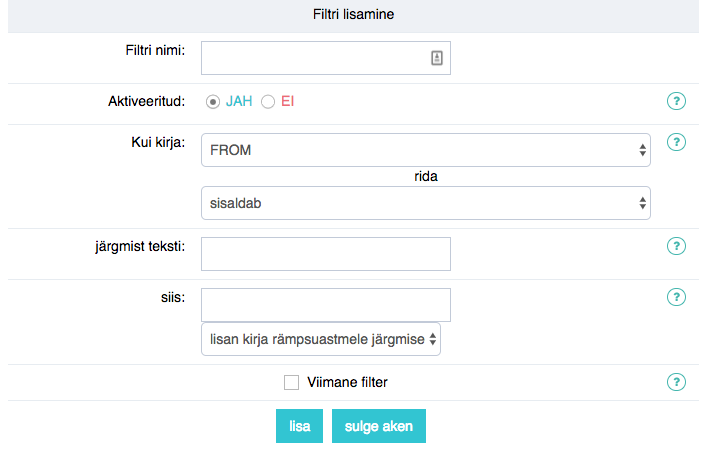The height and width of the screenshot is (451, 705).
Task: Open the FROM header dropdown
Action: [426, 150]
